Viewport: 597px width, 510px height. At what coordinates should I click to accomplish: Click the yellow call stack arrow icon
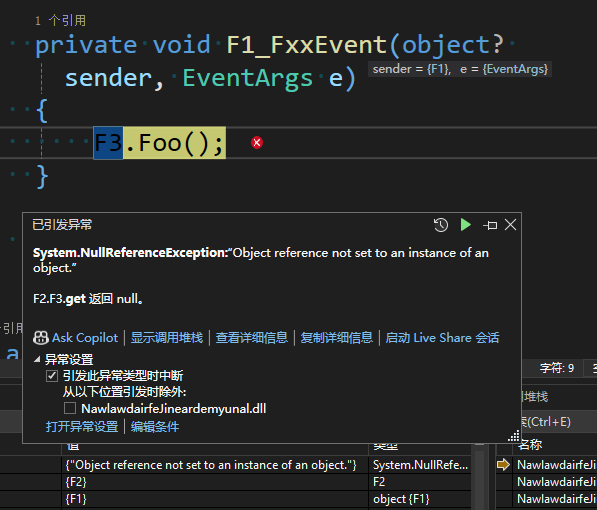pyautogui.click(x=503, y=464)
